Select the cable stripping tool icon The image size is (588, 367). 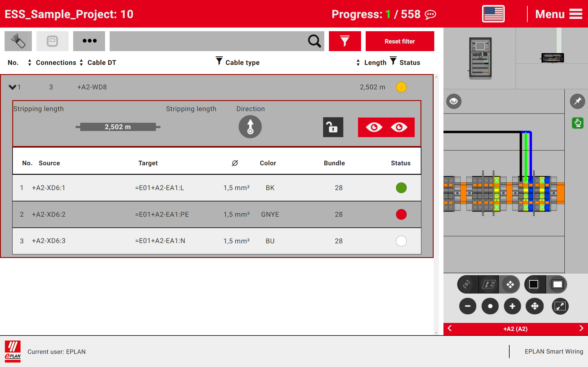pyautogui.click(x=18, y=41)
